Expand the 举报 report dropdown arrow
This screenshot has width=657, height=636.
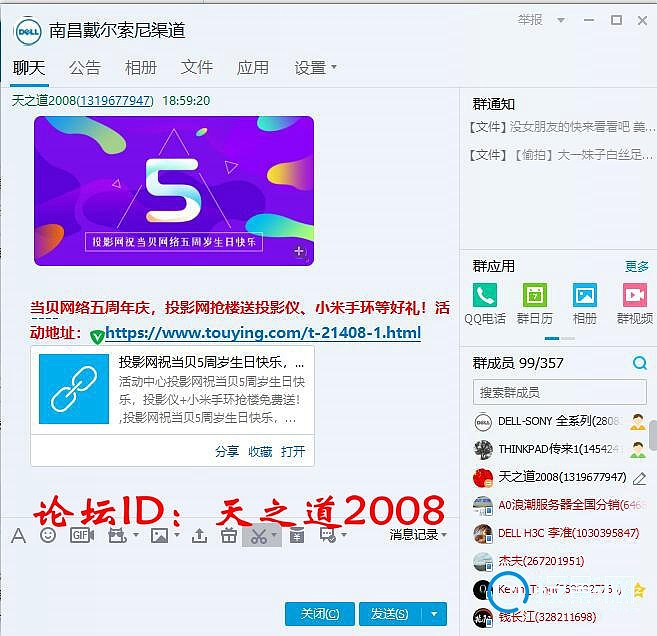tap(561, 20)
